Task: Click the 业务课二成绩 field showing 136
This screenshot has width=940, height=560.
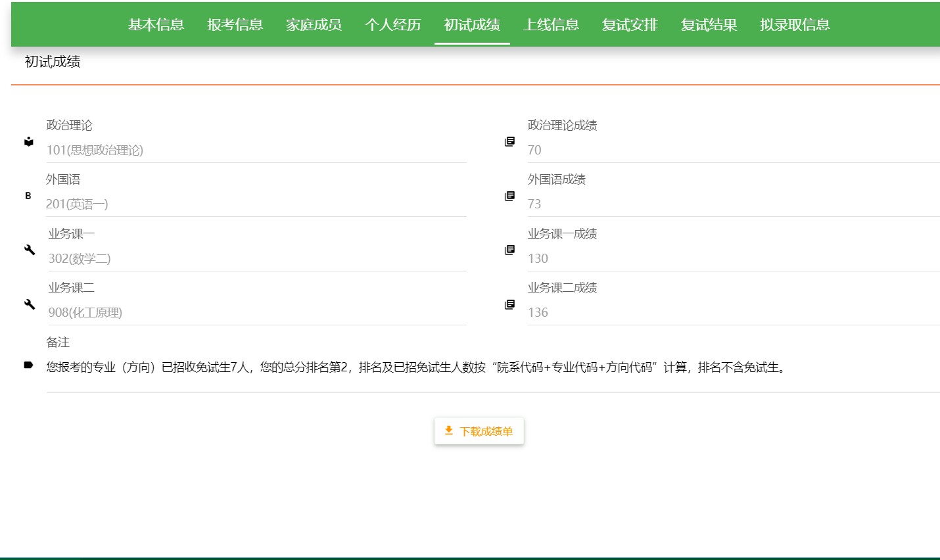Action: [x=734, y=312]
